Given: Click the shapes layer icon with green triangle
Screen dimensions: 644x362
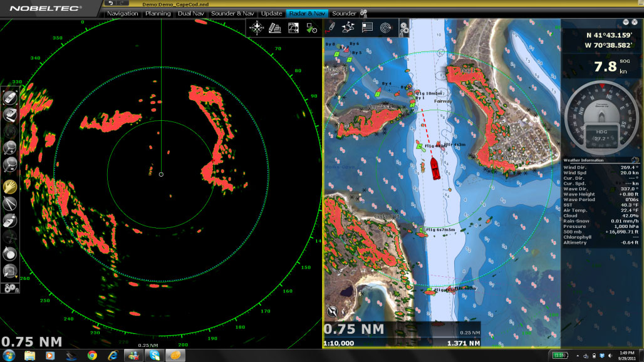Looking at the screenshot, I should (312, 28).
